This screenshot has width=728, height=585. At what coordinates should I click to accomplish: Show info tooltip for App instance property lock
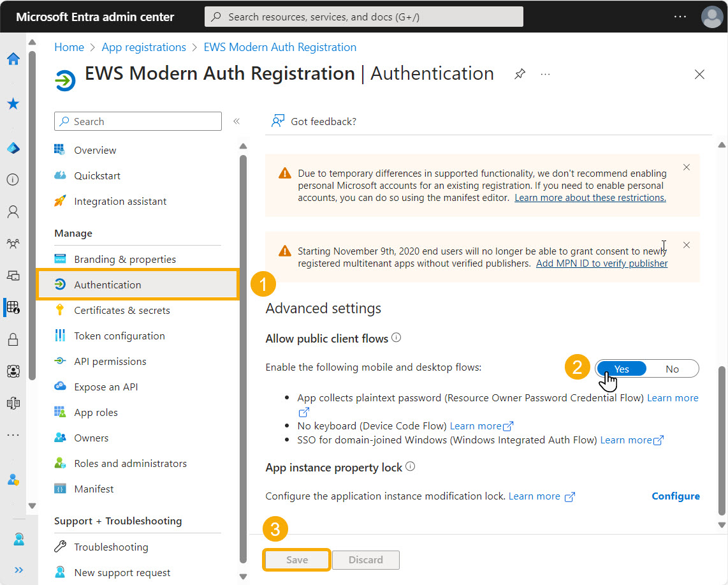point(410,466)
